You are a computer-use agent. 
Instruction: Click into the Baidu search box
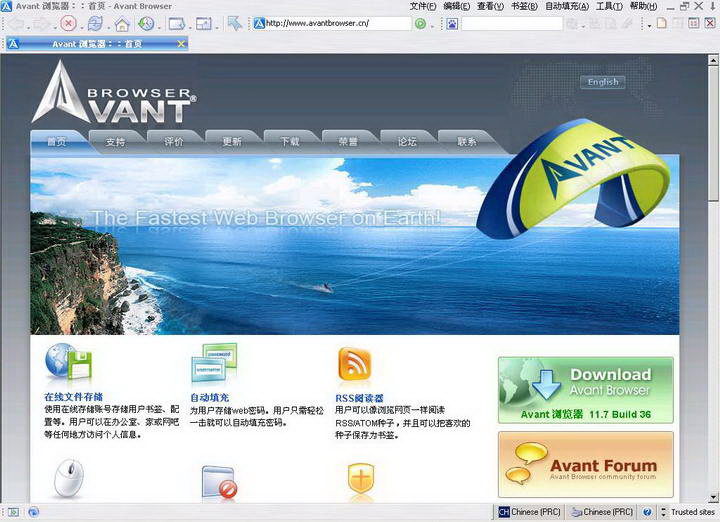tap(512, 23)
